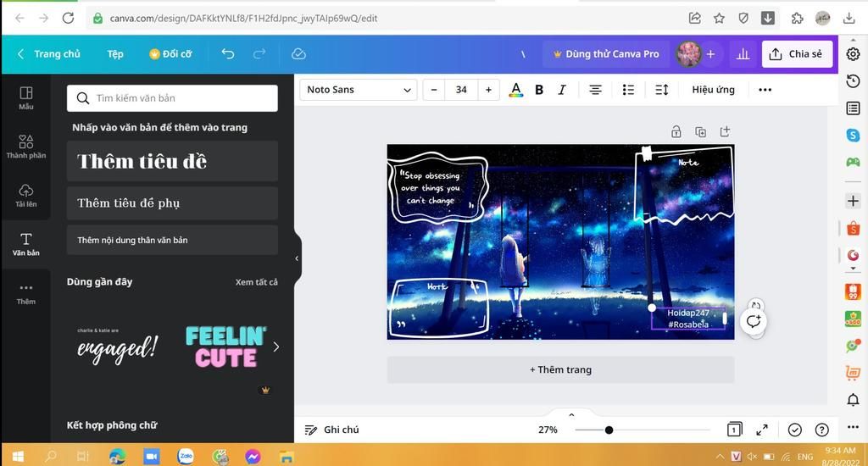Viewport: 868px width, 466px height.
Task: Add body text Thêm nội dung thân văn bản
Action: click(172, 240)
